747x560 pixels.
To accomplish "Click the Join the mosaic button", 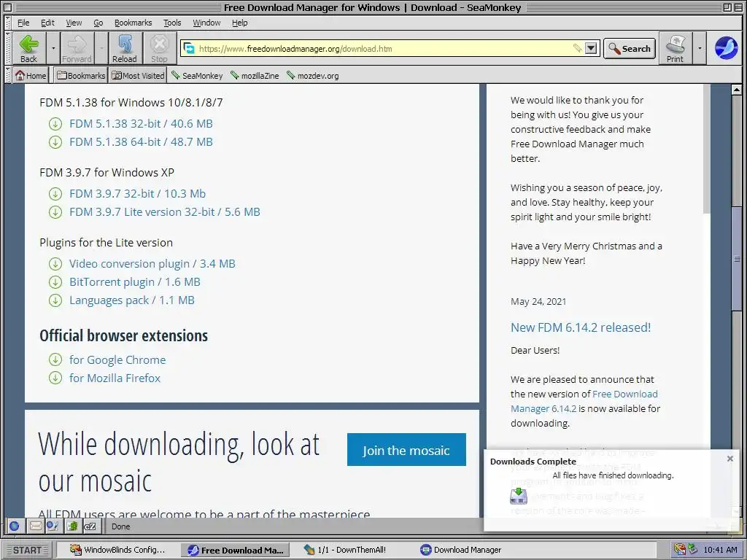I will (406, 449).
